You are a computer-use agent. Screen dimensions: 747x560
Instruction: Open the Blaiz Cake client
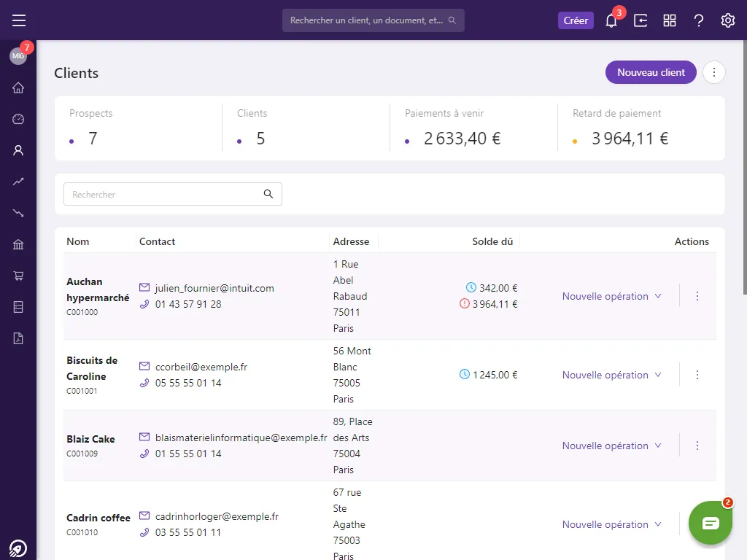(90, 439)
